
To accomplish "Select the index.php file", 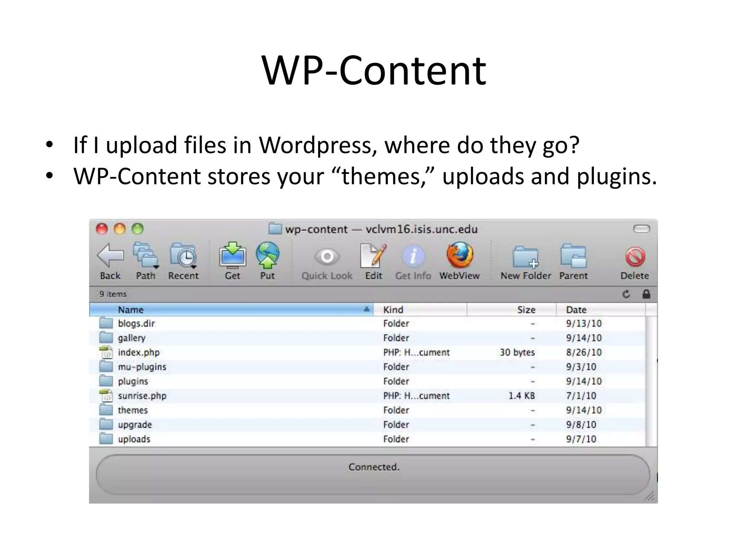I will point(367,353).
